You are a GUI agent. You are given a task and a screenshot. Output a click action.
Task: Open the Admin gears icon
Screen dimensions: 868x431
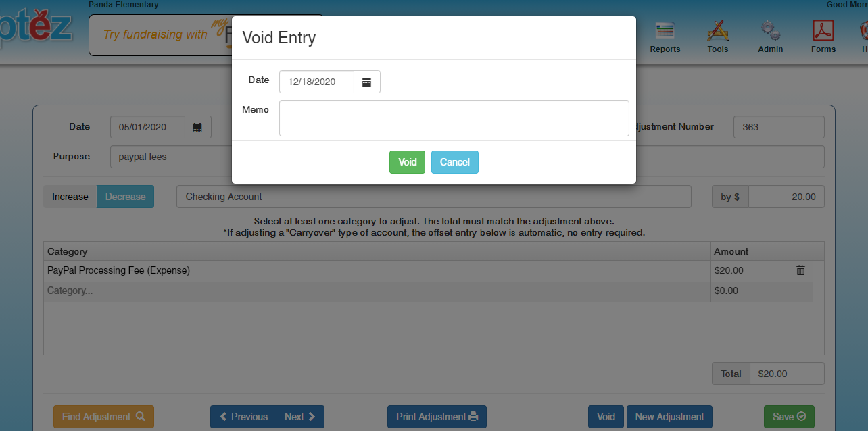point(770,32)
